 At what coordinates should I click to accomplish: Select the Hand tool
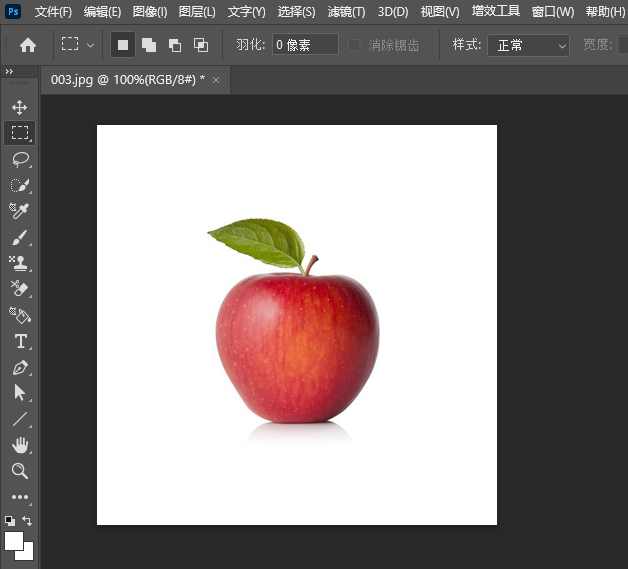pos(20,445)
